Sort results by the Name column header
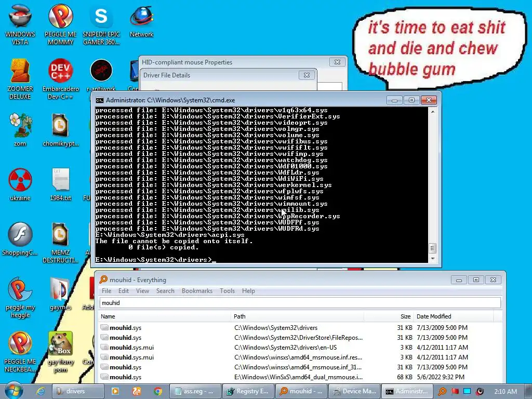 (x=165, y=316)
